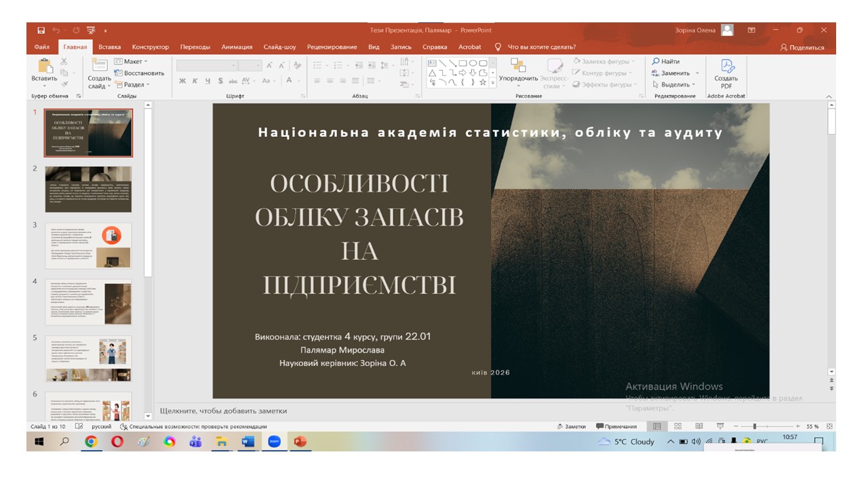Switch to slide sorter view
This screenshot has width=868, height=488.
677,426
